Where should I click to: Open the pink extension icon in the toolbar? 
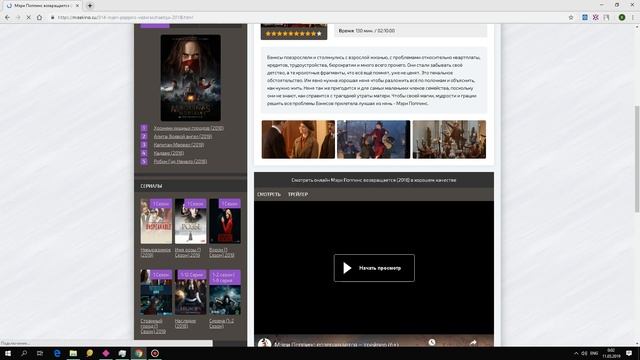pos(596,18)
